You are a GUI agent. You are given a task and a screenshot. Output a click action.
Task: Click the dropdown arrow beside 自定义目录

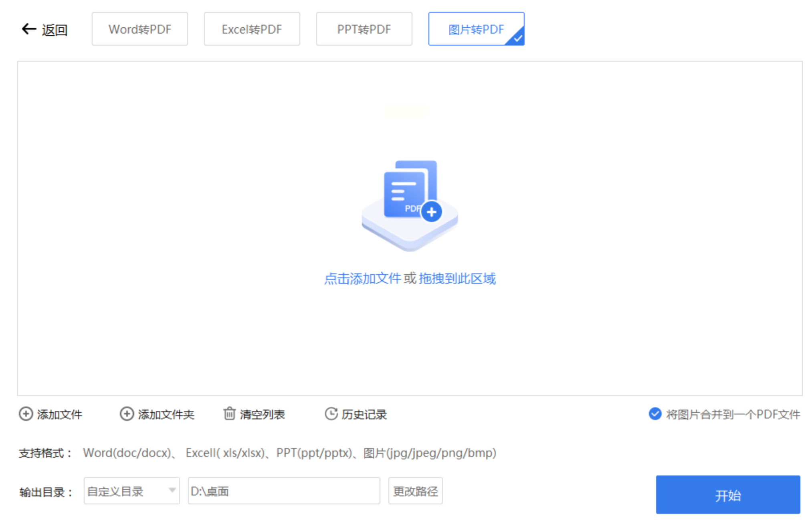(172, 491)
